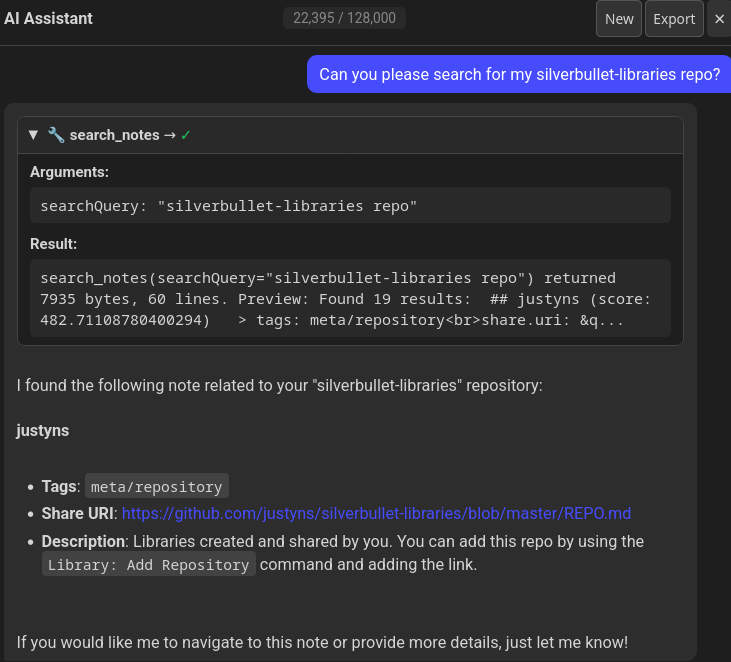Collapse the search_notes tool call triangle
731x662 pixels.
pos(33,135)
